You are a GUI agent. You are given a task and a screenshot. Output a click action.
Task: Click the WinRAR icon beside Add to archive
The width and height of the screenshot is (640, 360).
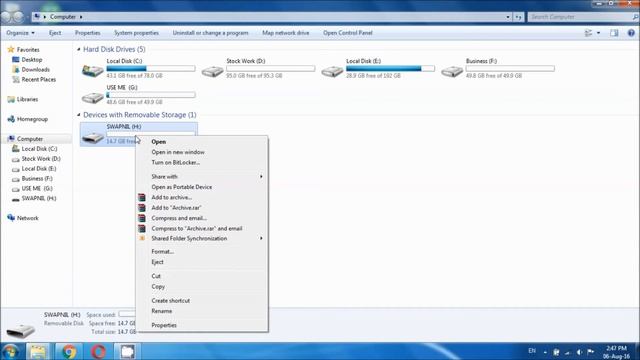142,197
